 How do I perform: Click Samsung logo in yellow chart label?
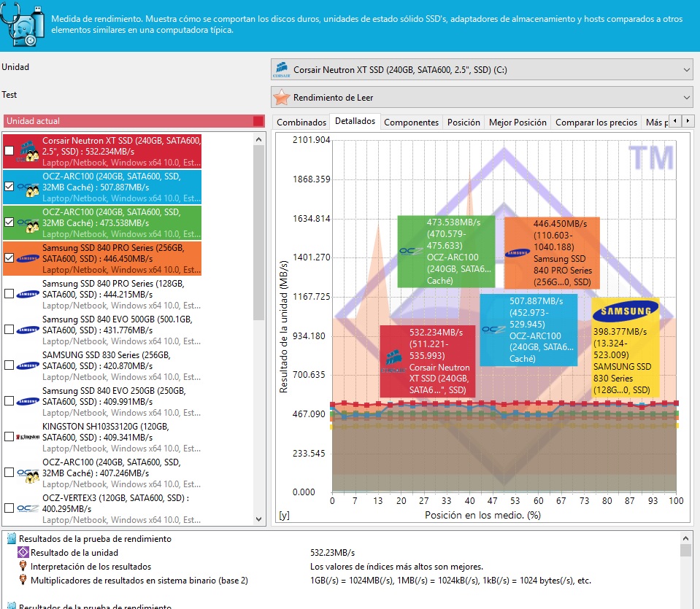coord(626,311)
